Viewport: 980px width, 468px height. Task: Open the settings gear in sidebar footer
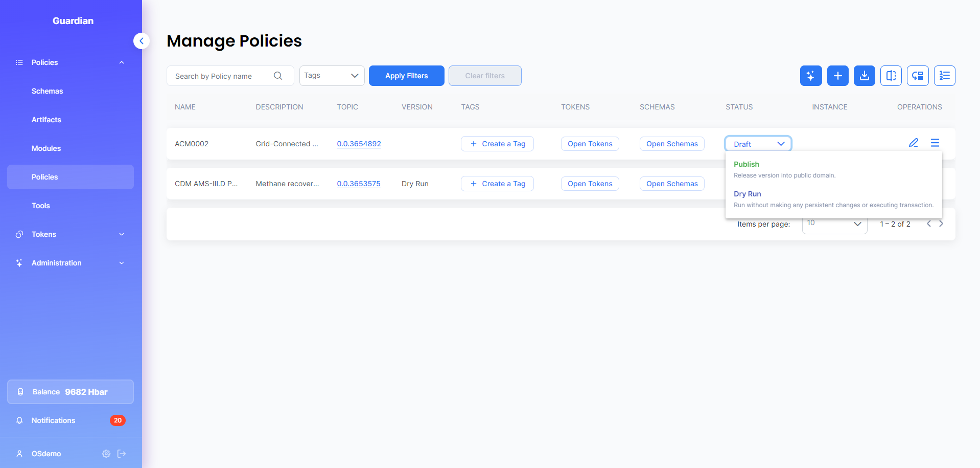click(106, 454)
